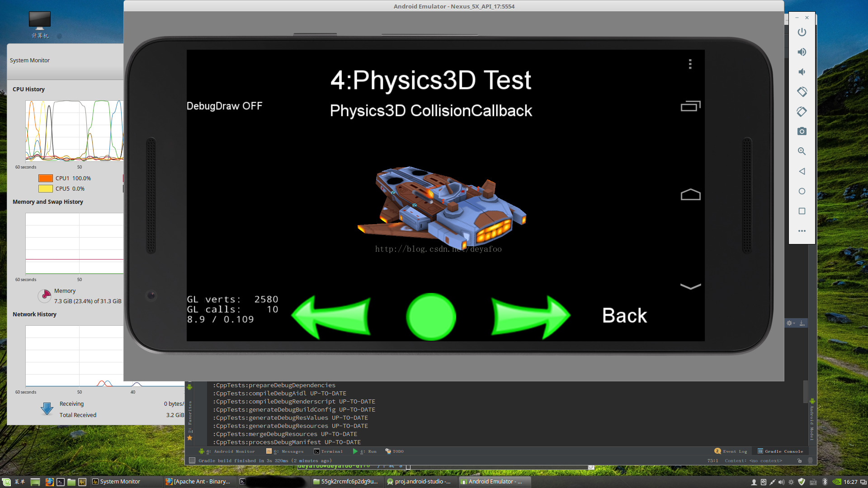
Task: Click the Android Model vertical side tab
Action: pos(812,420)
